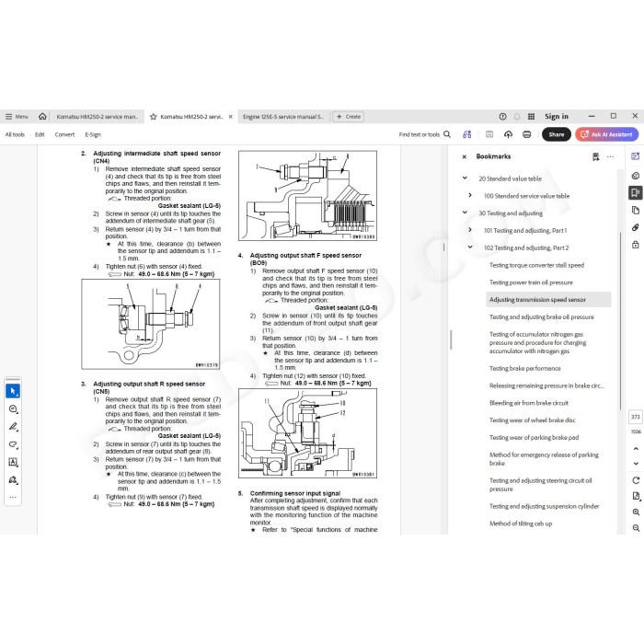Image resolution: width=644 pixels, height=644 pixels.
Task: Click the Create new tab button
Action: tap(349, 117)
